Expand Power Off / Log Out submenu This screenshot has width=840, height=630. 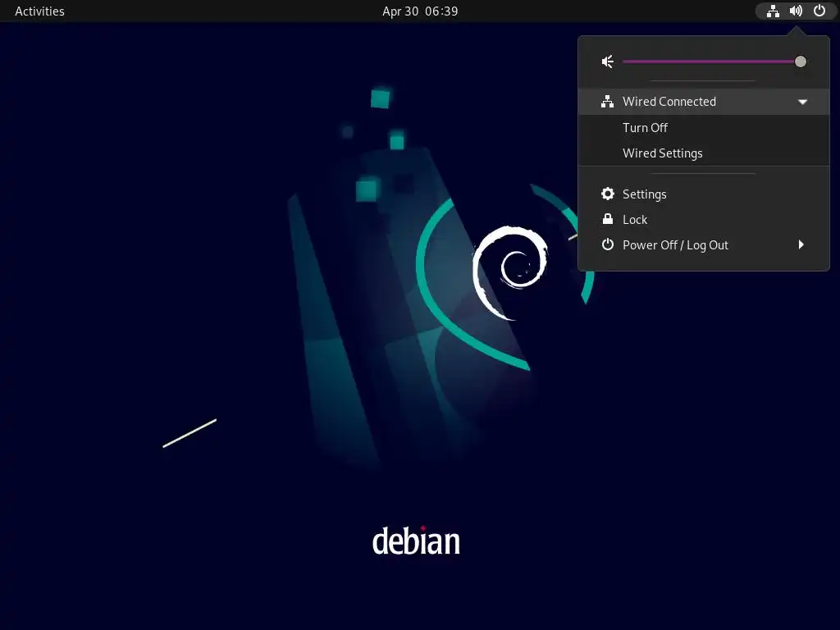coord(703,244)
